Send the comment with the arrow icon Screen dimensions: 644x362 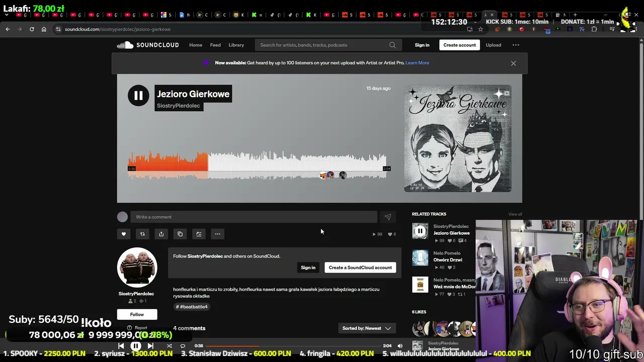tap(388, 217)
